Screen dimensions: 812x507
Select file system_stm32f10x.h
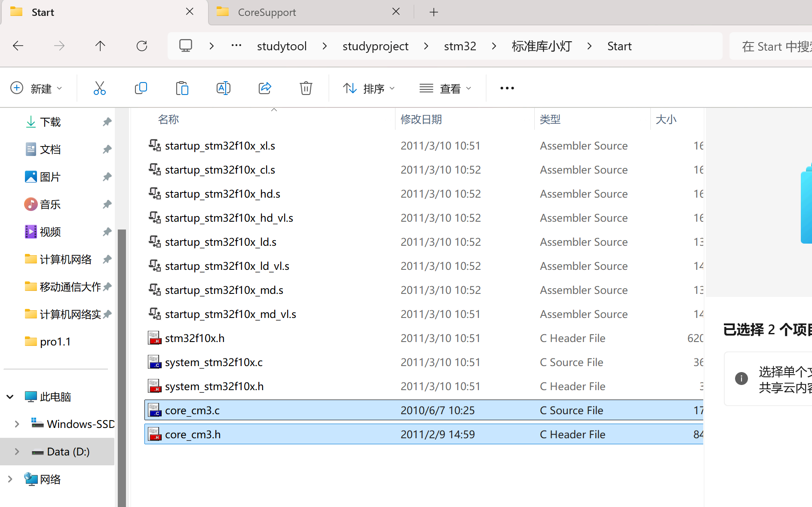(424, 386)
